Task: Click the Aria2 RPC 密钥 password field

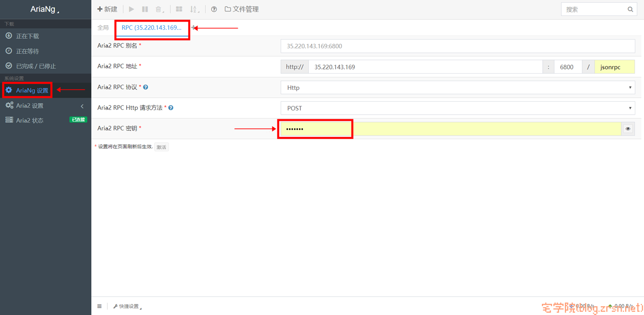Action: (451, 129)
